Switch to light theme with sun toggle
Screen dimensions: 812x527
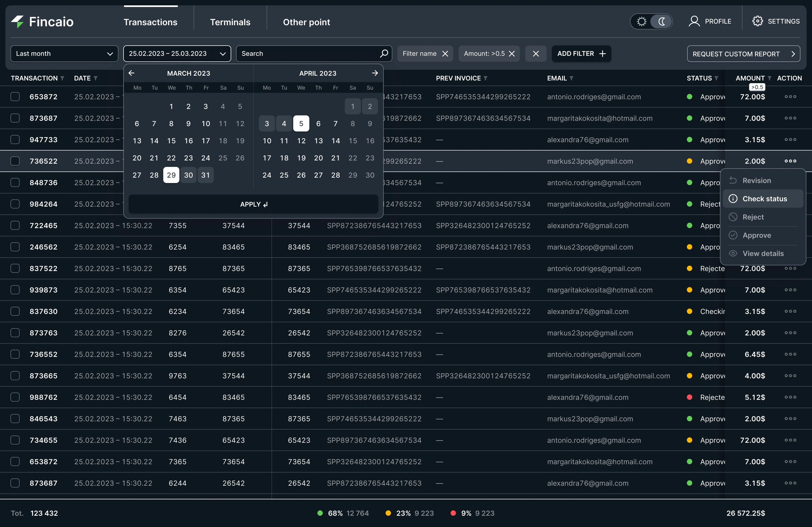[641, 21]
